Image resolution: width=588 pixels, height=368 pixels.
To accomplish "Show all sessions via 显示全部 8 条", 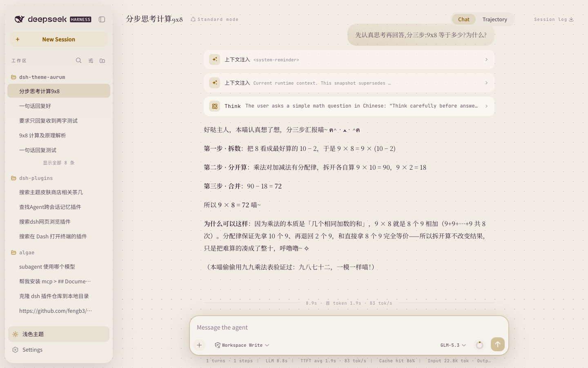I will 59,163.
